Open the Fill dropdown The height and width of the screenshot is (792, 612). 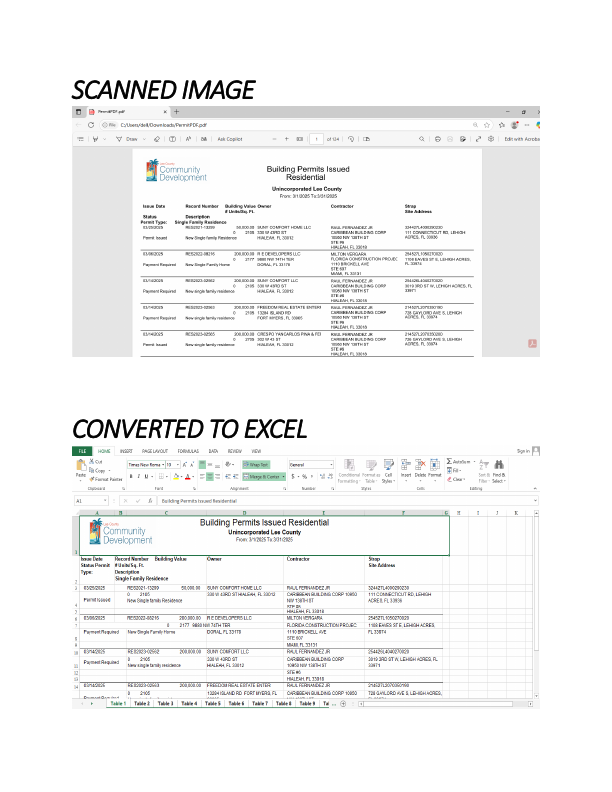(x=454, y=470)
